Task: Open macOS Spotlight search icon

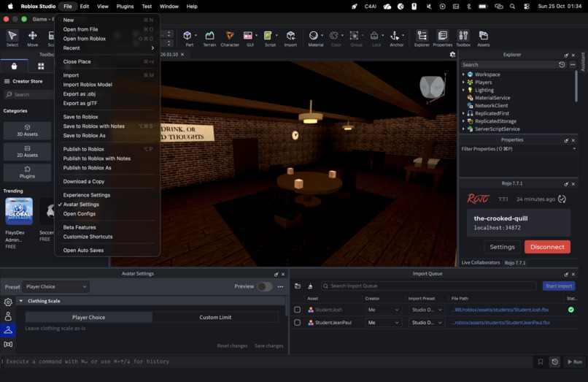Action: (512, 7)
